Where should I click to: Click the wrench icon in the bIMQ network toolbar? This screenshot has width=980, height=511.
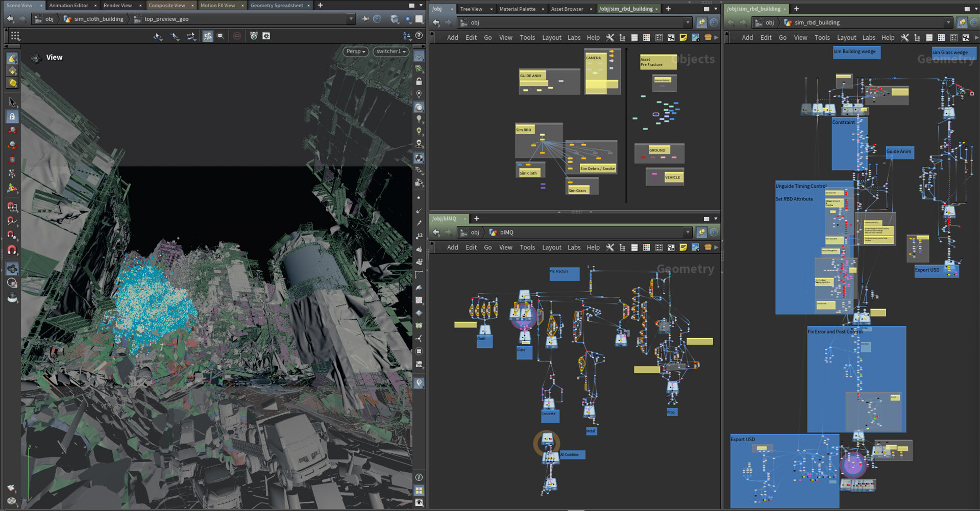609,247
